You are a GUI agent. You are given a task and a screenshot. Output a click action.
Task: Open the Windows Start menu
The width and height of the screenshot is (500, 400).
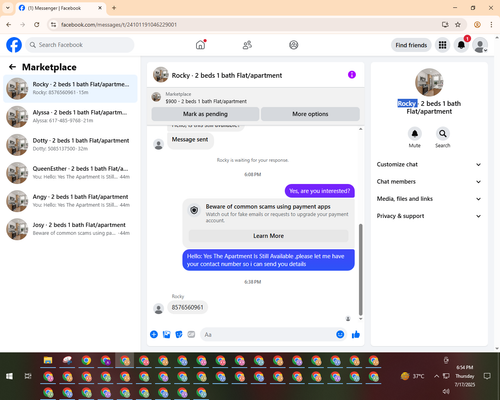coord(9,376)
